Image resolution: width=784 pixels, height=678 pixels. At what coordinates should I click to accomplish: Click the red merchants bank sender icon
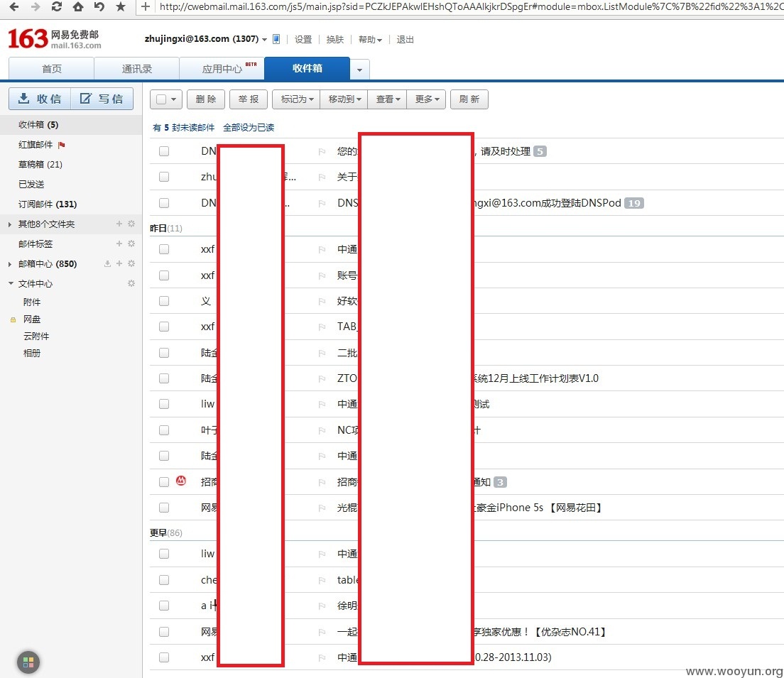[x=181, y=481]
